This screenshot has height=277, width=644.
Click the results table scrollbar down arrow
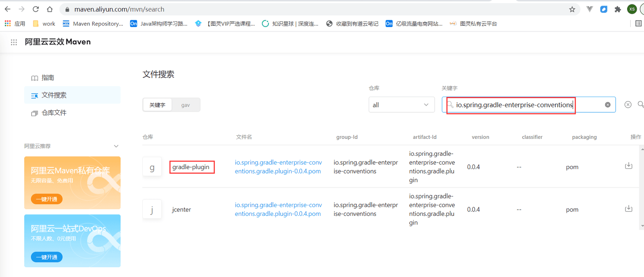642,226
